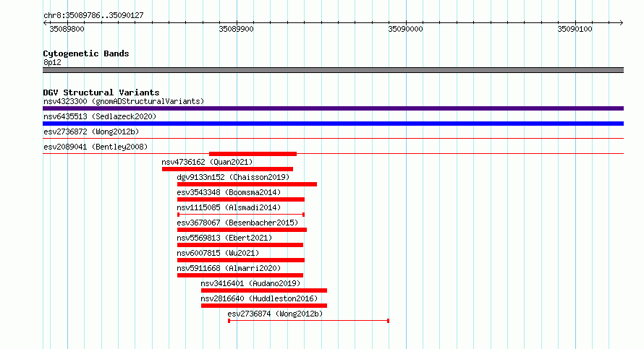Image resolution: width=644 pixels, height=349 pixels.
Task: Click the red bar under nsv2816640
Action: pyautogui.click(x=263, y=306)
